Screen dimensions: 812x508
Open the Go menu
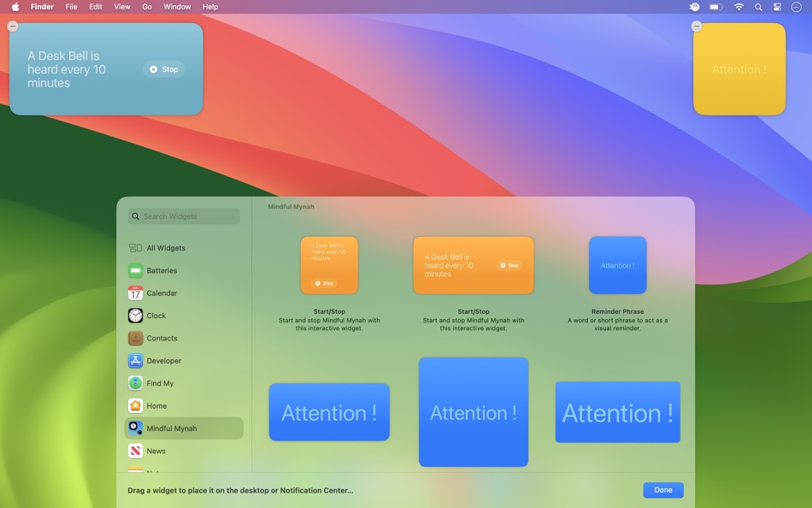coord(147,7)
